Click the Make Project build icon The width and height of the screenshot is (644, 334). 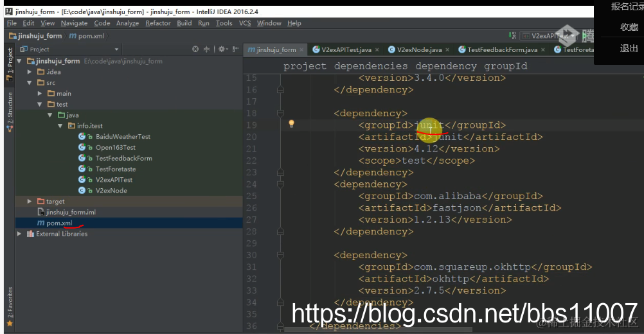point(512,36)
